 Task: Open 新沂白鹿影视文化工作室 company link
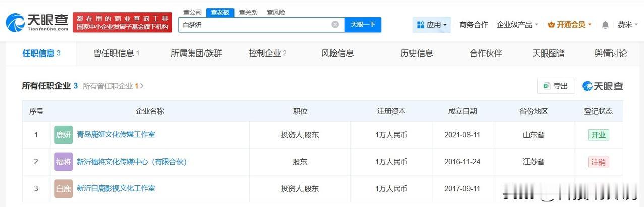coord(116,188)
